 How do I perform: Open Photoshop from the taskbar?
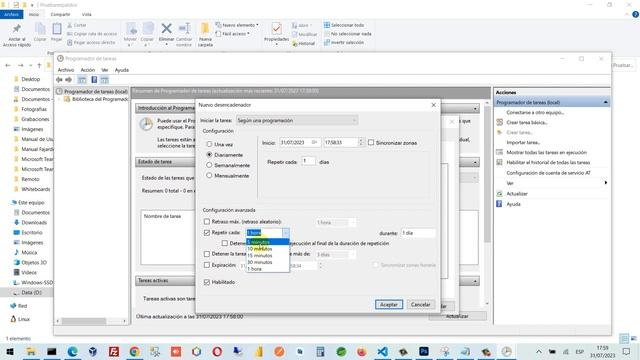(x=424, y=351)
